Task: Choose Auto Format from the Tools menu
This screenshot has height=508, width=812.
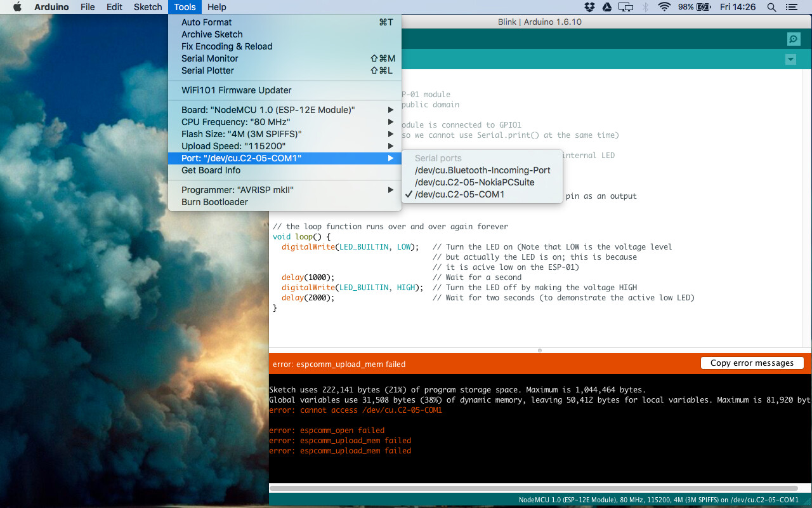Action: click(x=207, y=22)
